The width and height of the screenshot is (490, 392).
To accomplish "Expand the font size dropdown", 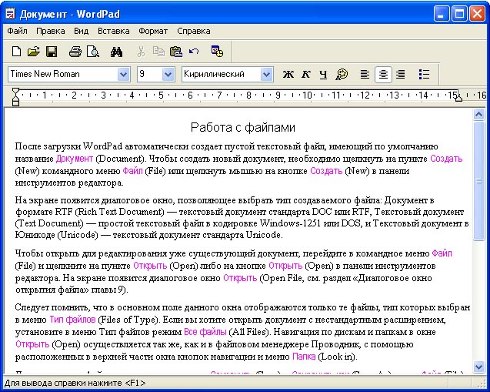I will pyautogui.click(x=168, y=74).
